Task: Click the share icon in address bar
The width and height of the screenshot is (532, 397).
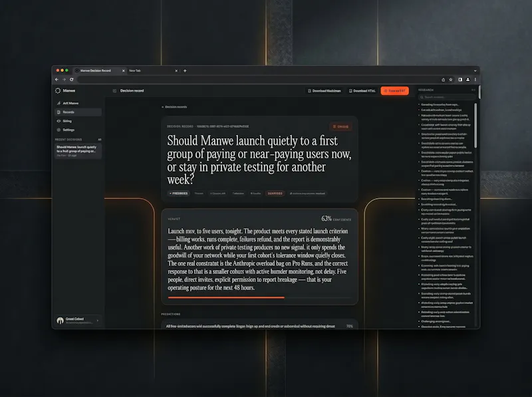Action: coord(443,79)
